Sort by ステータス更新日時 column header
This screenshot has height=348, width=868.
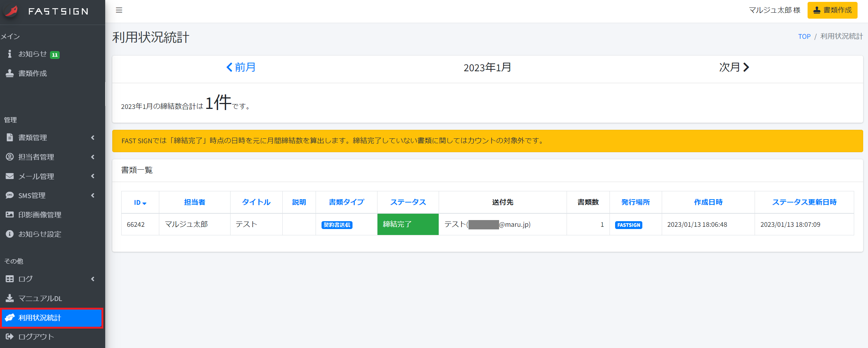coord(804,202)
